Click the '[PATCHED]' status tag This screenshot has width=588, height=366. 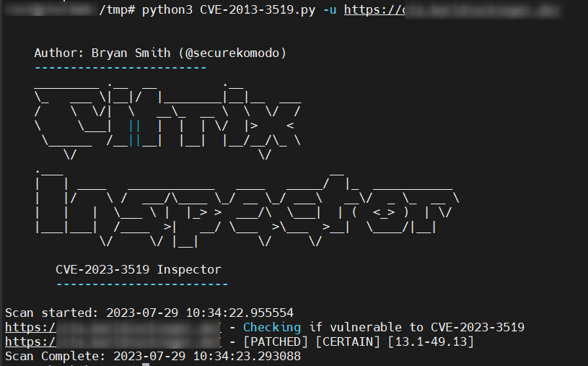click(x=276, y=342)
